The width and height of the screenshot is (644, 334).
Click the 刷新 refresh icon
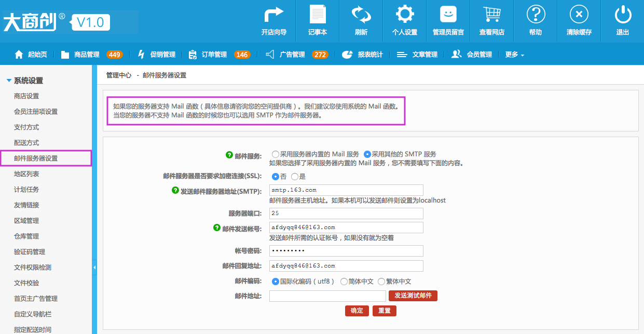point(361,14)
